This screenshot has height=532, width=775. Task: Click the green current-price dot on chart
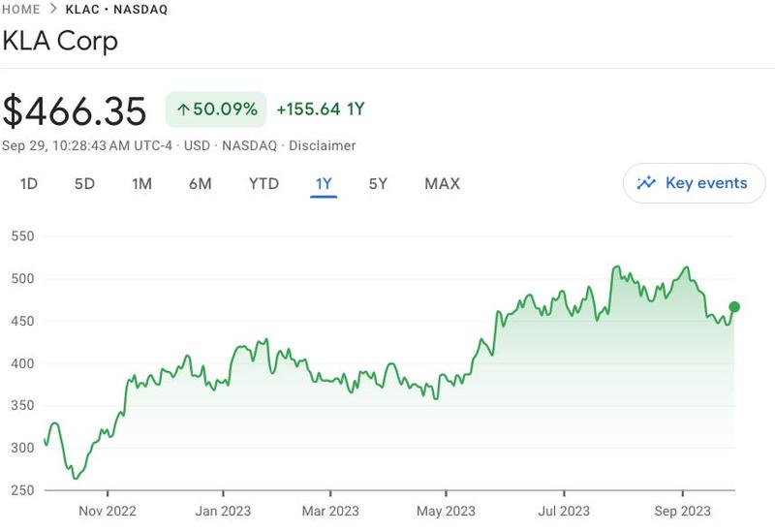tap(734, 307)
